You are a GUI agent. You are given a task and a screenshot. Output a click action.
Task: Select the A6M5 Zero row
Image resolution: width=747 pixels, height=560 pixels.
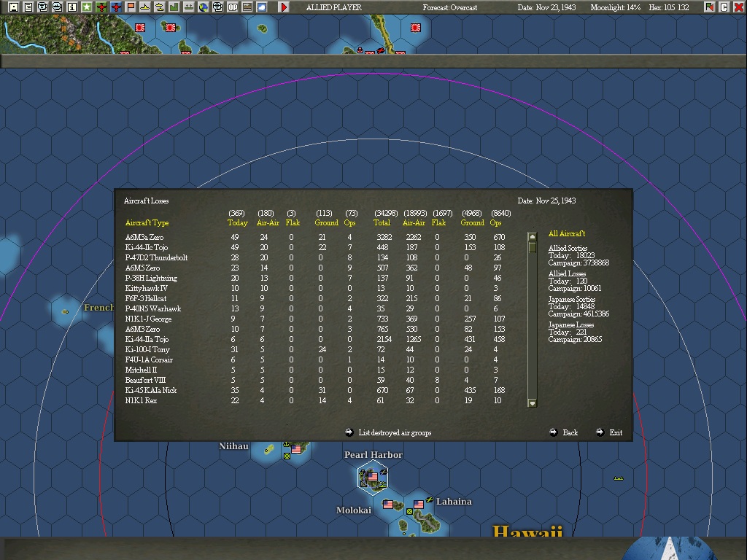[x=315, y=268]
